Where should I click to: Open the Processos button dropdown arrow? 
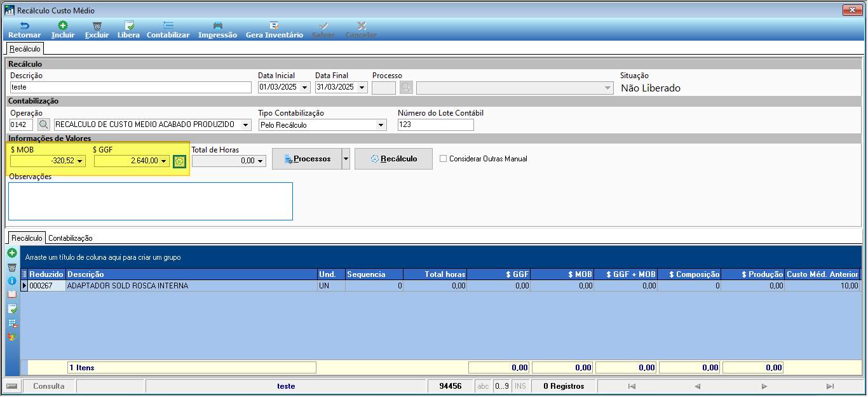(346, 159)
